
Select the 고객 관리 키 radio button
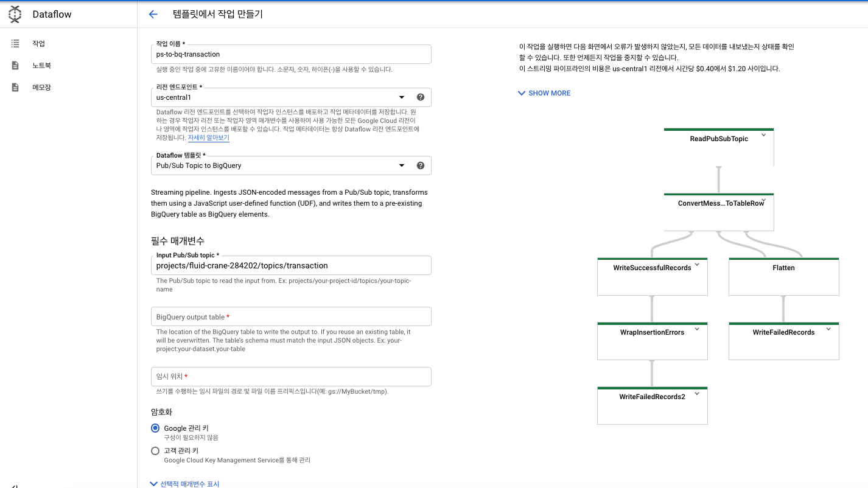click(x=155, y=451)
